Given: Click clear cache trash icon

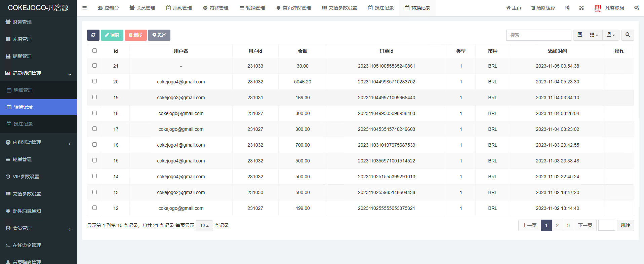Looking at the screenshot, I should [543, 8].
